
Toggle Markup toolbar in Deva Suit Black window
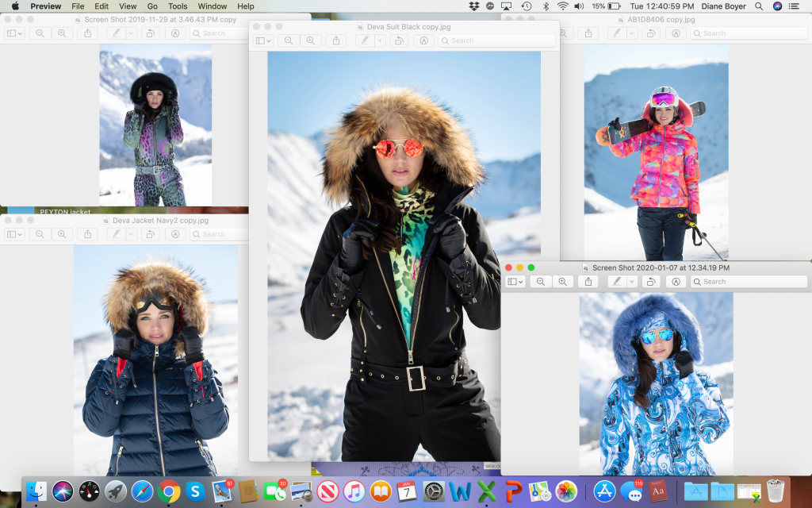424,40
